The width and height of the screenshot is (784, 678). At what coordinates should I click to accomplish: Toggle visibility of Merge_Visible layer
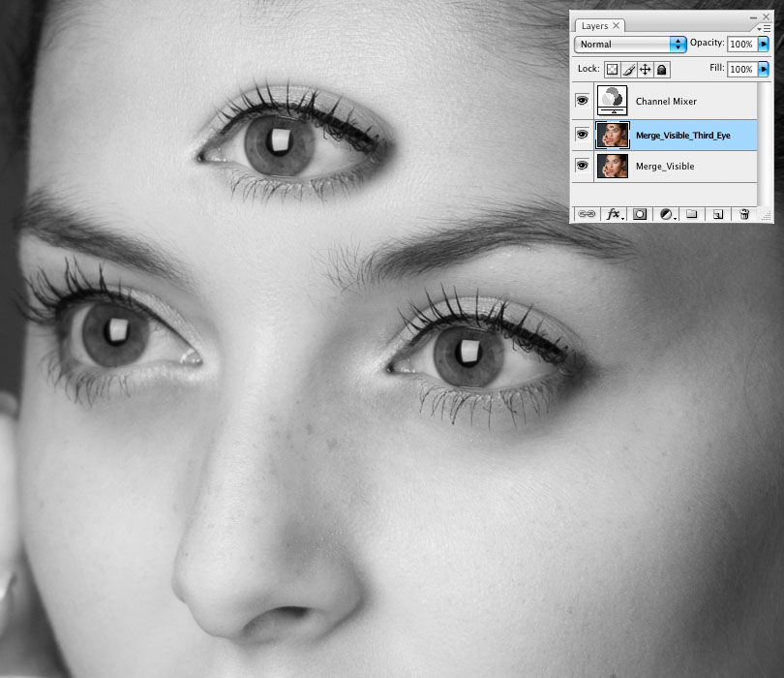coord(583,166)
